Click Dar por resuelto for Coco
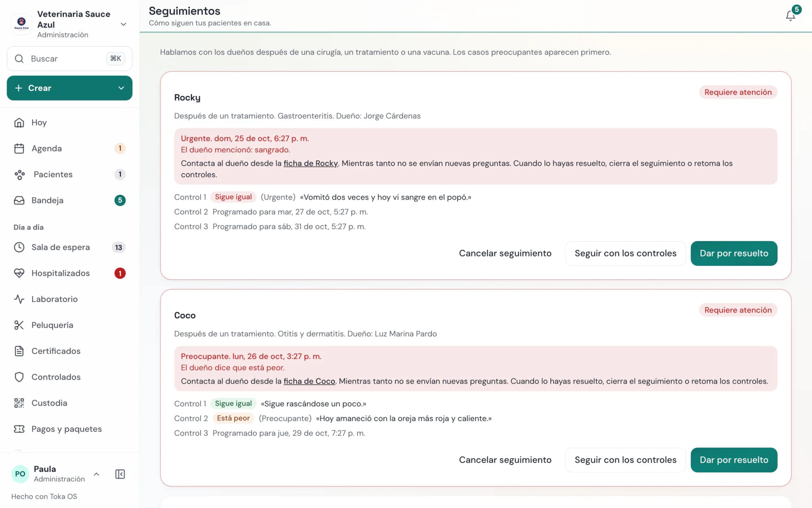Screen dimensions: 812x508 point(734,460)
